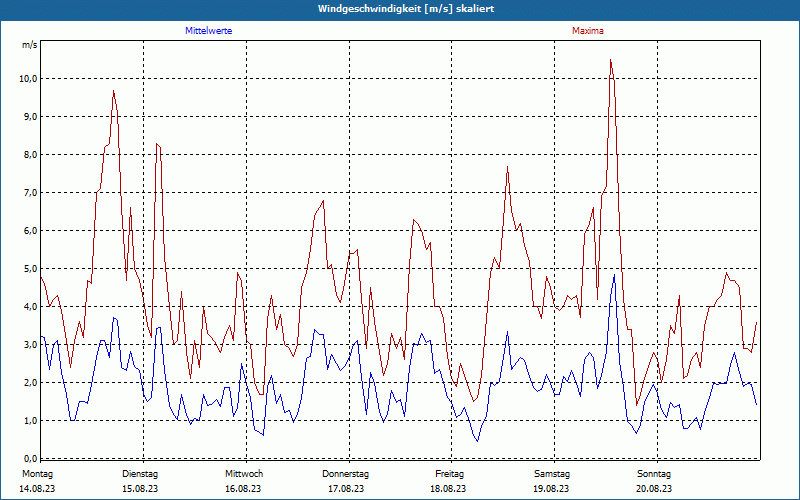The height and width of the screenshot is (500, 800).
Task: Click the Donnerstag 17.08.23 date label
Action: (x=345, y=481)
